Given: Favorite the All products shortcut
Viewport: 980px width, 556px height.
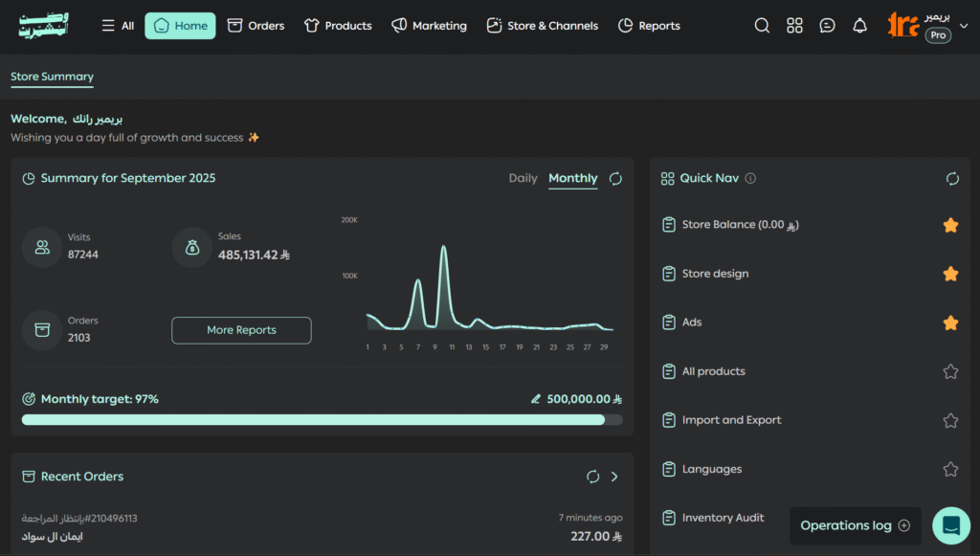Looking at the screenshot, I should tap(950, 371).
